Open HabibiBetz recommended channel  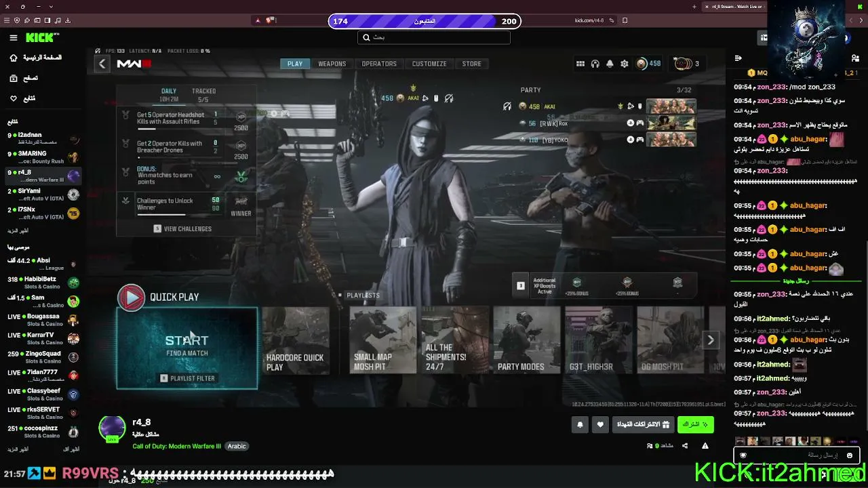[43, 283]
